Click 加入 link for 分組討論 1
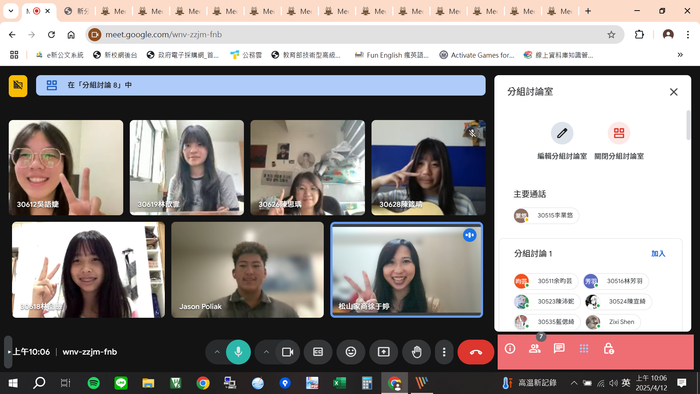The height and width of the screenshot is (394, 700). point(658,253)
